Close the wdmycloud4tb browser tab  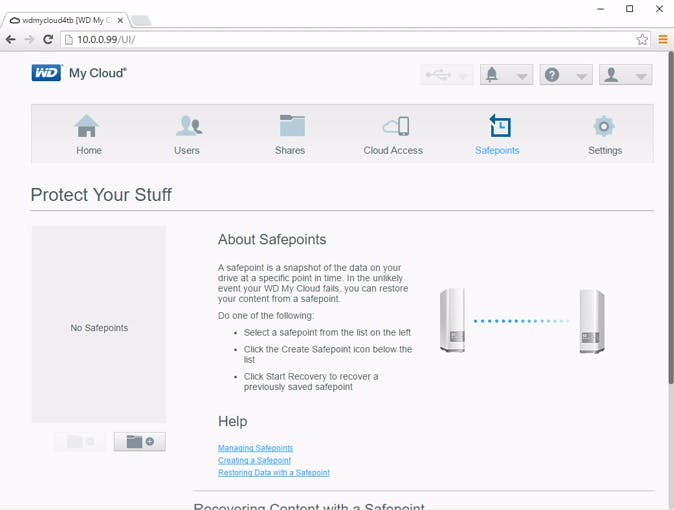[x=120, y=20]
